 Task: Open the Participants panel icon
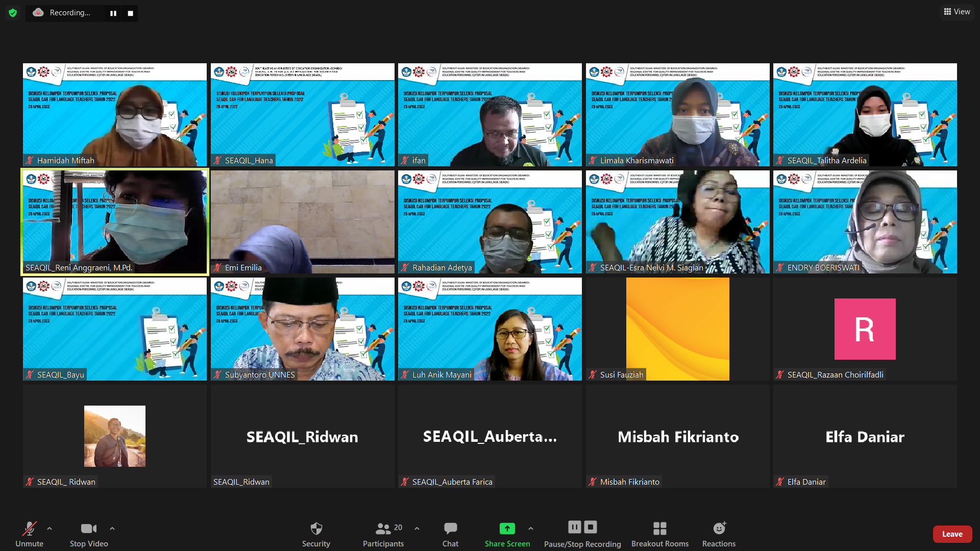tap(383, 528)
